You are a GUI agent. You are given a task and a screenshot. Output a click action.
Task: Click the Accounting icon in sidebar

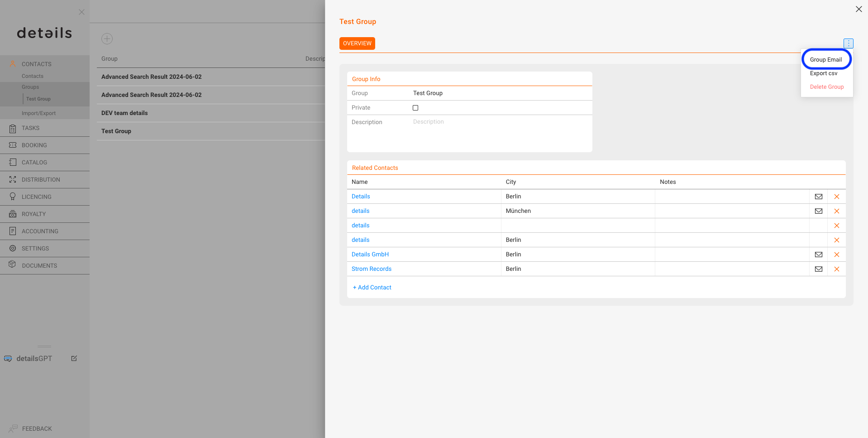[x=13, y=231]
